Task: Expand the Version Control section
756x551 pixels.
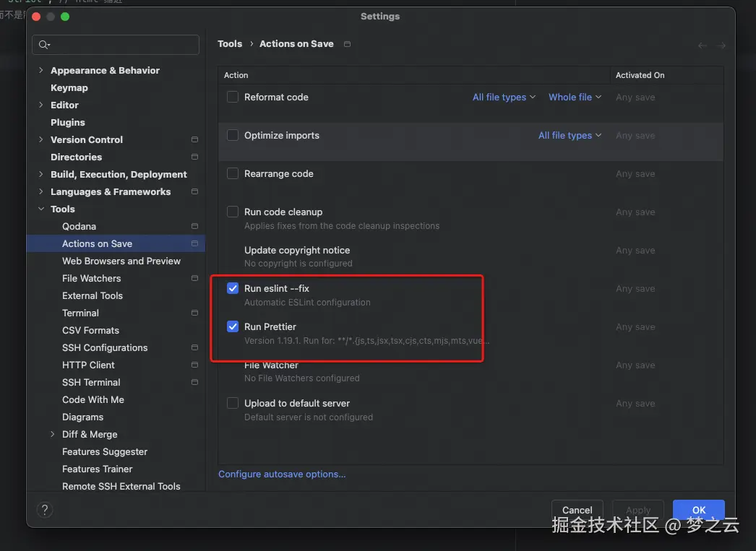Action: 41,139
